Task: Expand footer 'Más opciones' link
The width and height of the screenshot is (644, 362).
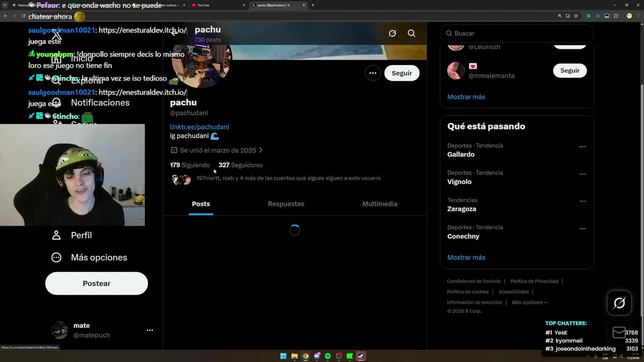Action: click(530, 302)
